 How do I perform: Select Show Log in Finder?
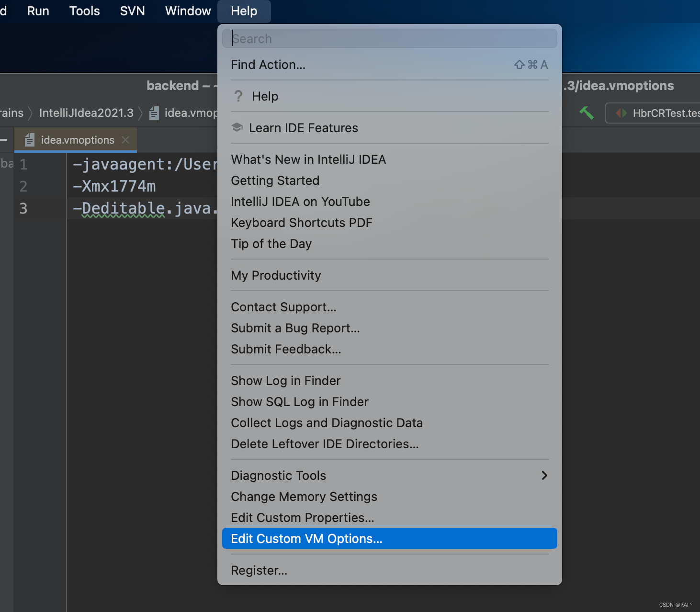tap(390, 381)
